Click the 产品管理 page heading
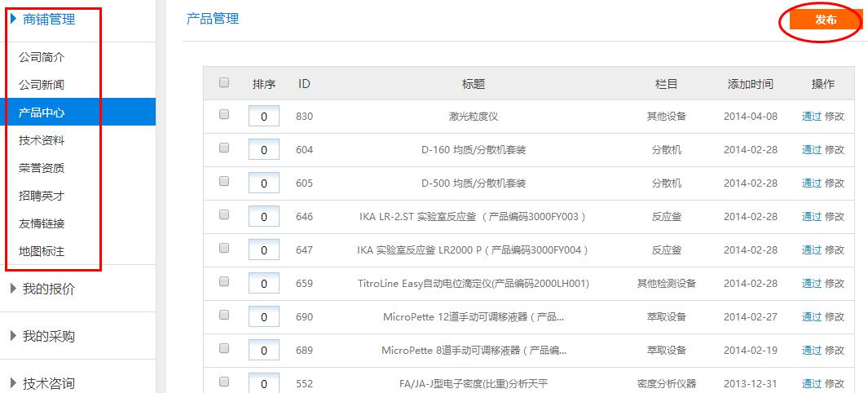Image resolution: width=868 pixels, height=393 pixels. coord(213,18)
